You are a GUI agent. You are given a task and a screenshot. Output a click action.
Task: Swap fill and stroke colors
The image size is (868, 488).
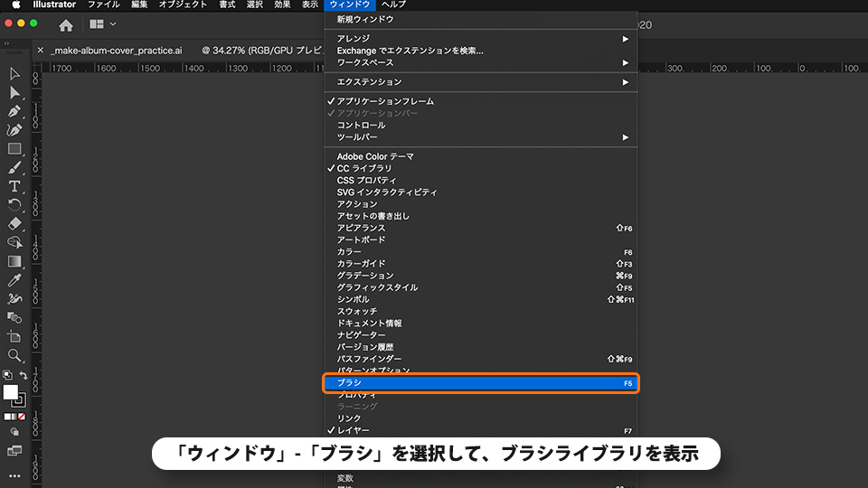point(23,375)
